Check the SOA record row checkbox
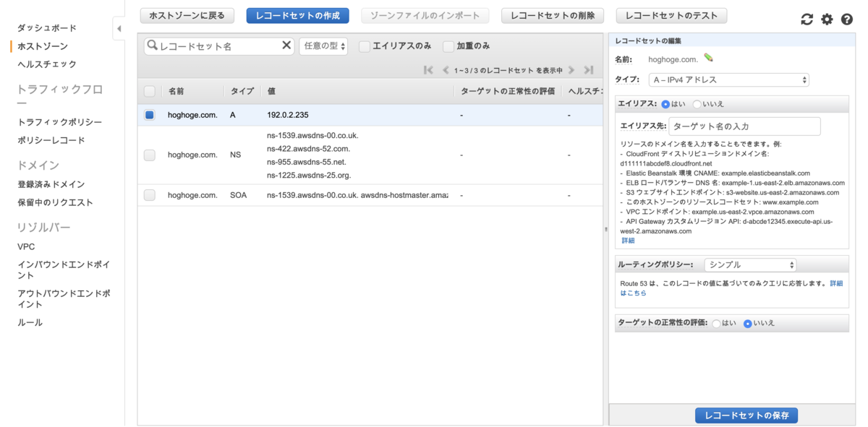868x427 pixels. click(150, 195)
